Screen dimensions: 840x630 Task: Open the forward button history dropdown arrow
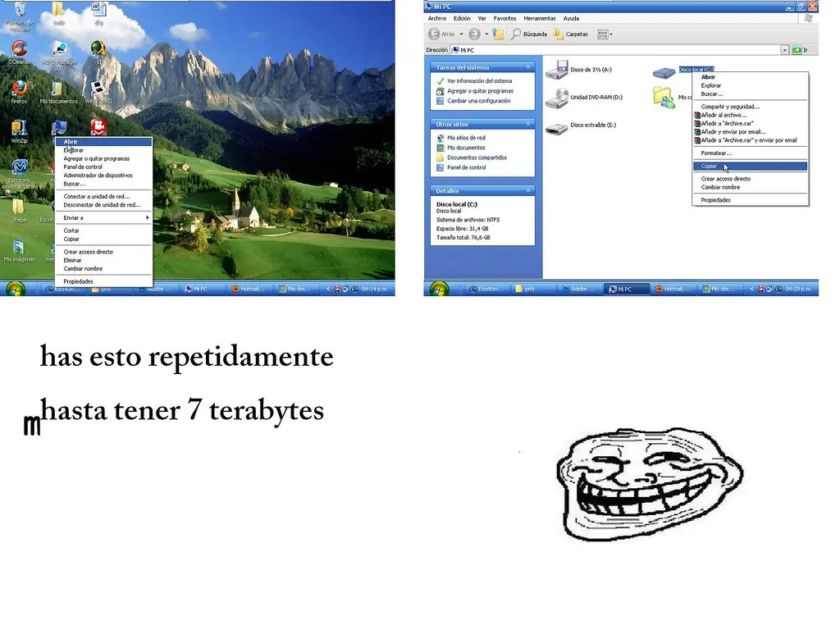tap(486, 34)
